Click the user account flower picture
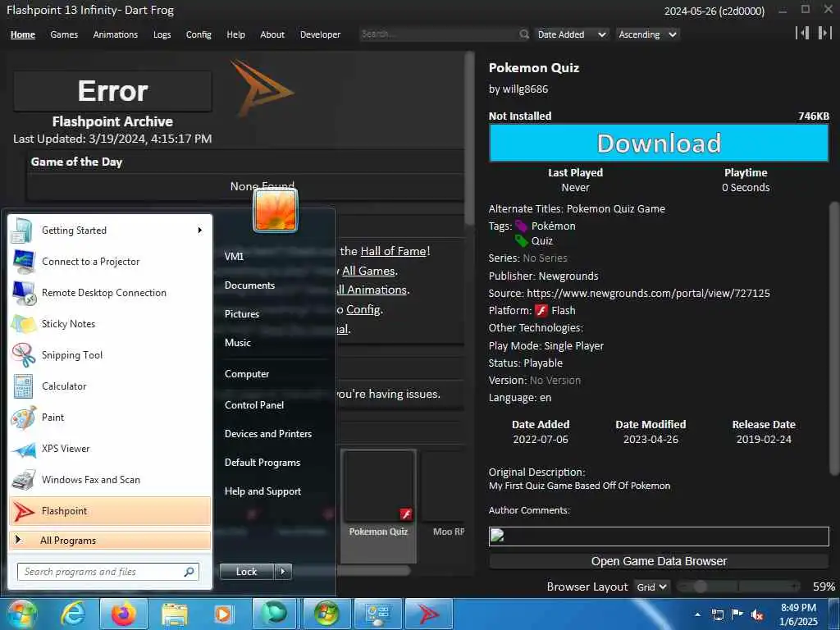Image resolution: width=840 pixels, height=630 pixels. tap(276, 211)
